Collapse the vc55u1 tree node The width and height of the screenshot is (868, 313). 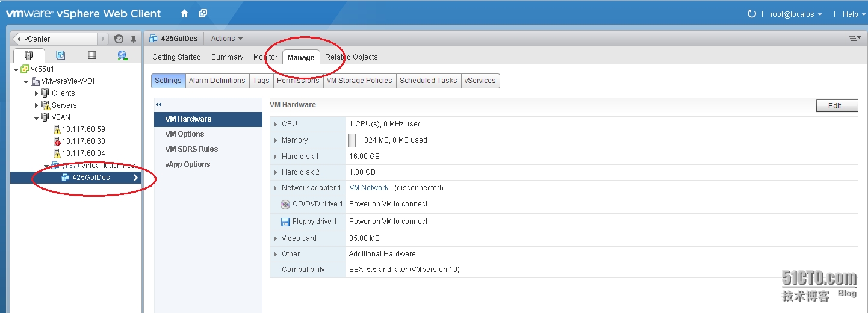coord(16,69)
